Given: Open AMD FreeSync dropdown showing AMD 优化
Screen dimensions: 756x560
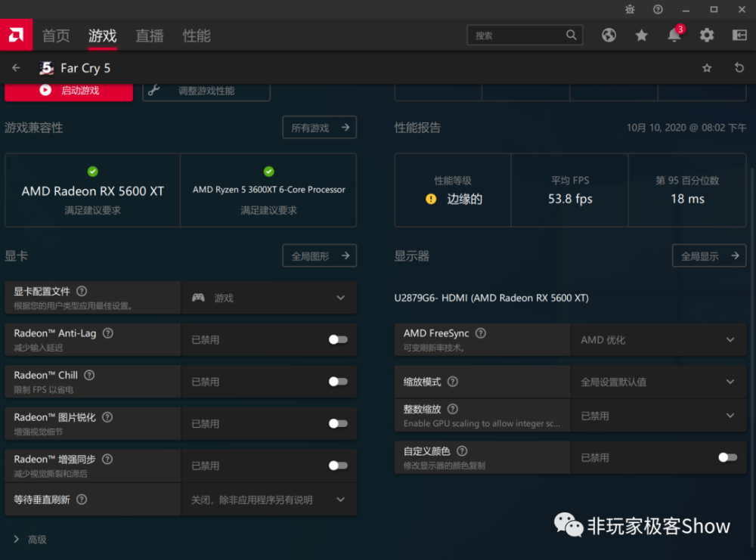Looking at the screenshot, I should click(x=658, y=340).
